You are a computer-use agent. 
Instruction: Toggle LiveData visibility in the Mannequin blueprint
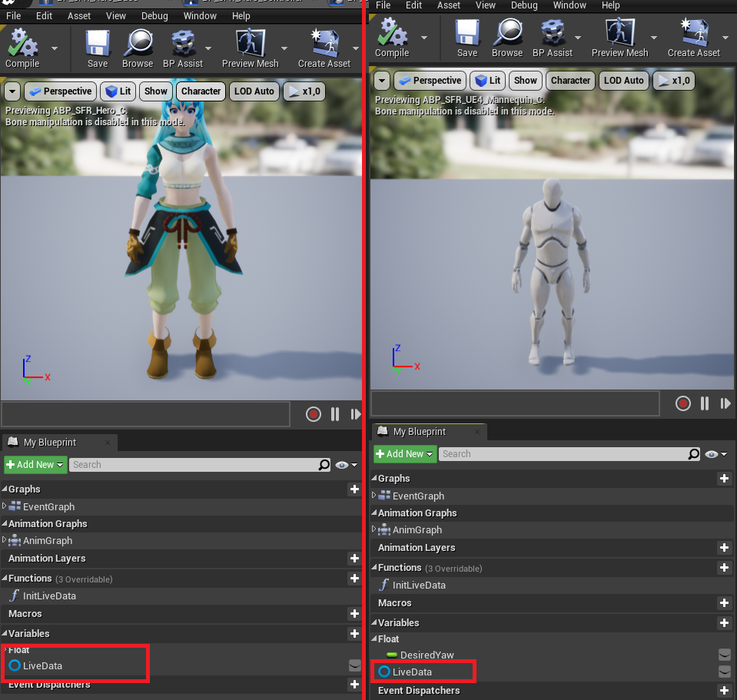point(724,672)
